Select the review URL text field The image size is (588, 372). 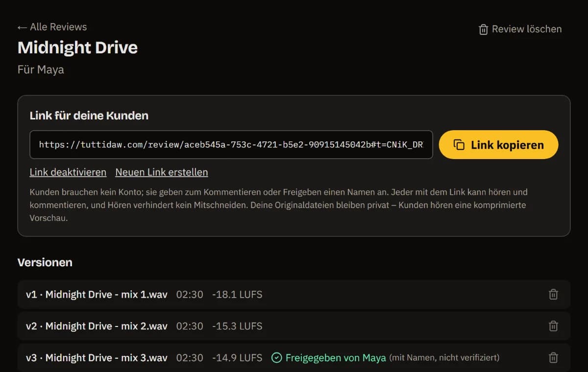231,145
